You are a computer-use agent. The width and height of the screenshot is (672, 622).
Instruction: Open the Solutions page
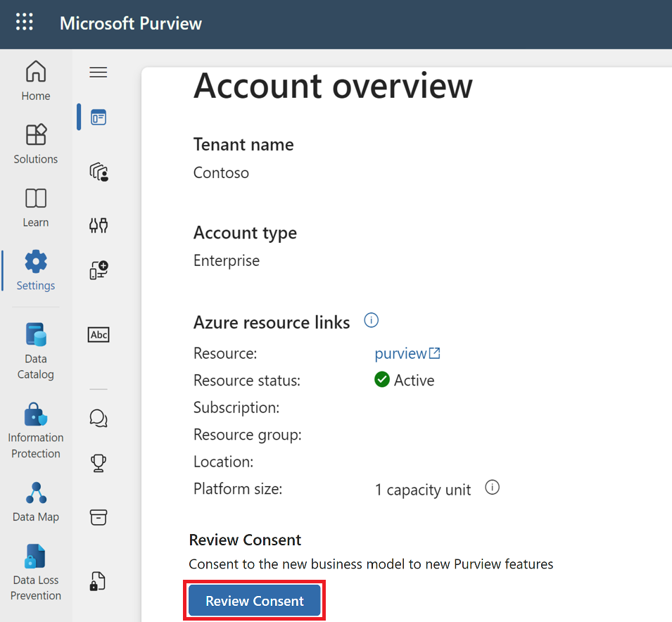click(x=36, y=144)
